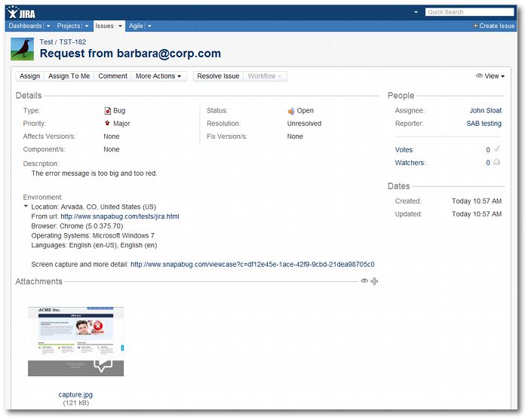Open the Issues menu arrow
This screenshot has height=420, width=528.
tap(120, 26)
